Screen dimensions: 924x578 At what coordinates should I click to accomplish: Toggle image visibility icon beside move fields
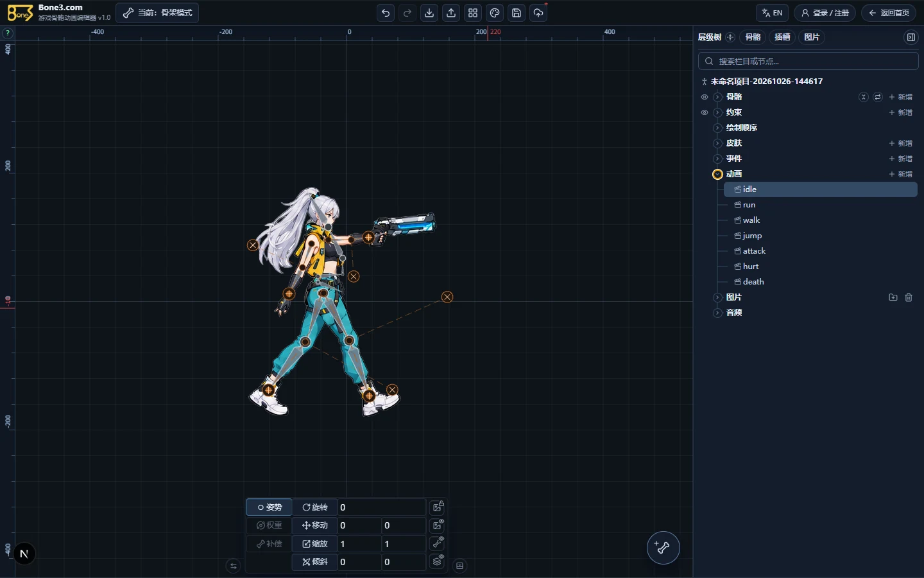(x=438, y=525)
